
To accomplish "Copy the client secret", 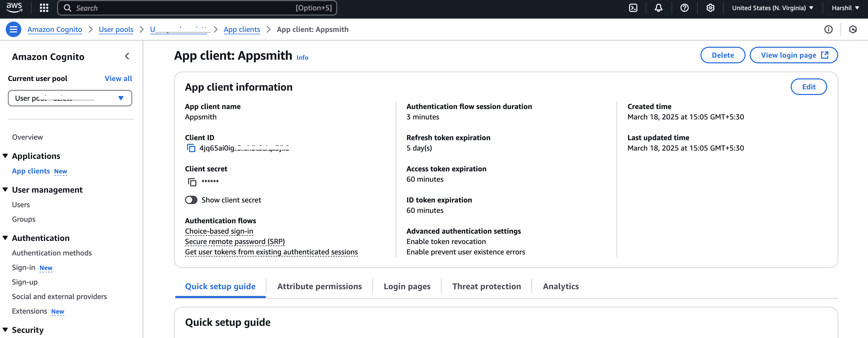I will pyautogui.click(x=192, y=182).
